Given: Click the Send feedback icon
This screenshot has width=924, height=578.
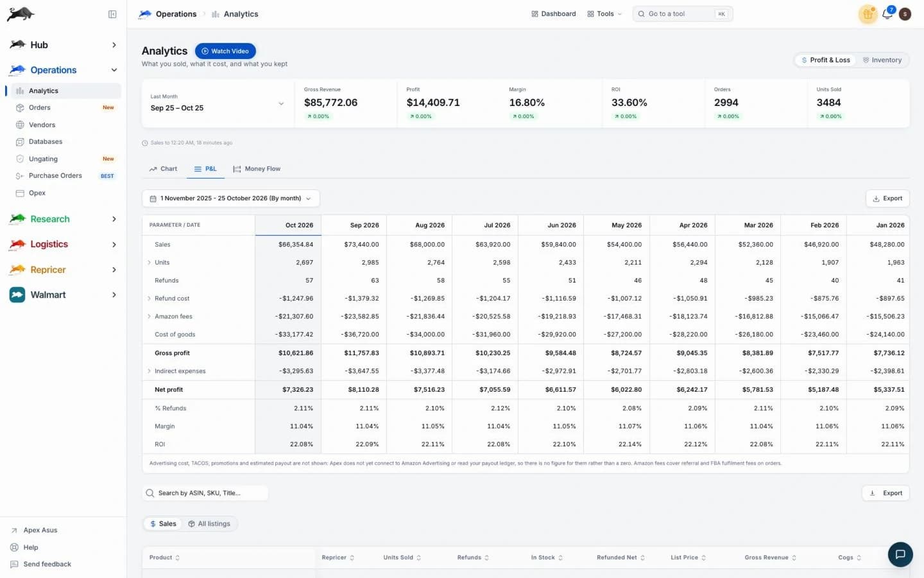Looking at the screenshot, I should [14, 565].
